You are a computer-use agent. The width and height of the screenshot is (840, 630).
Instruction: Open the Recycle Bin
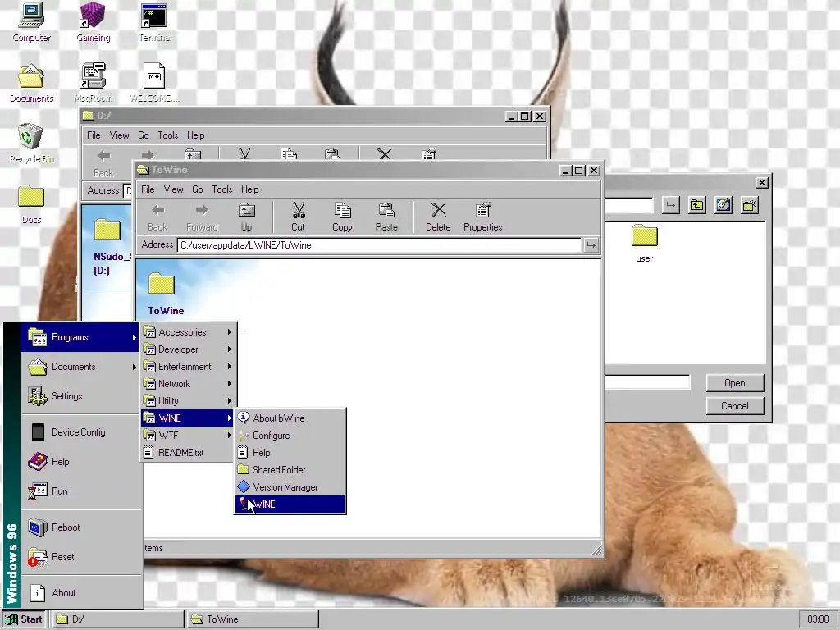(31, 144)
